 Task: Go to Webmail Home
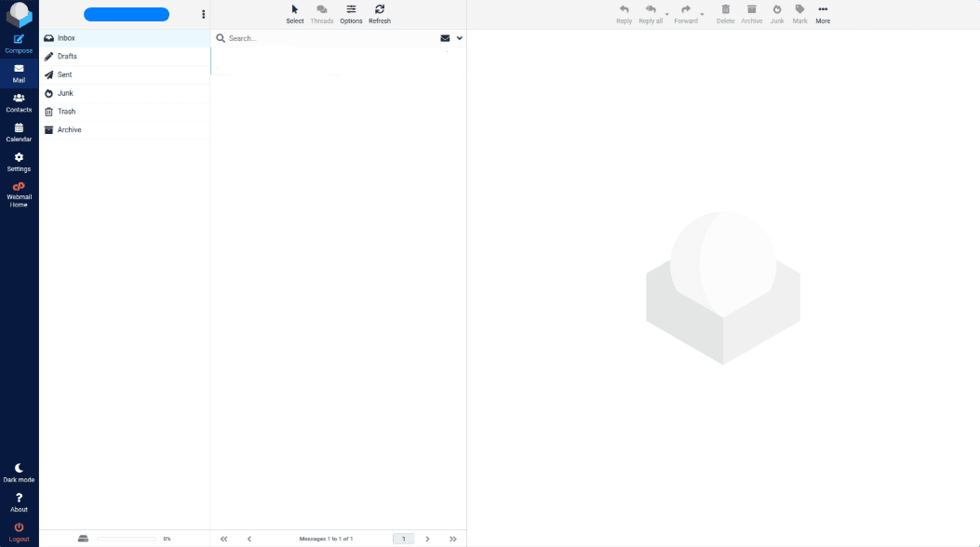(x=19, y=193)
